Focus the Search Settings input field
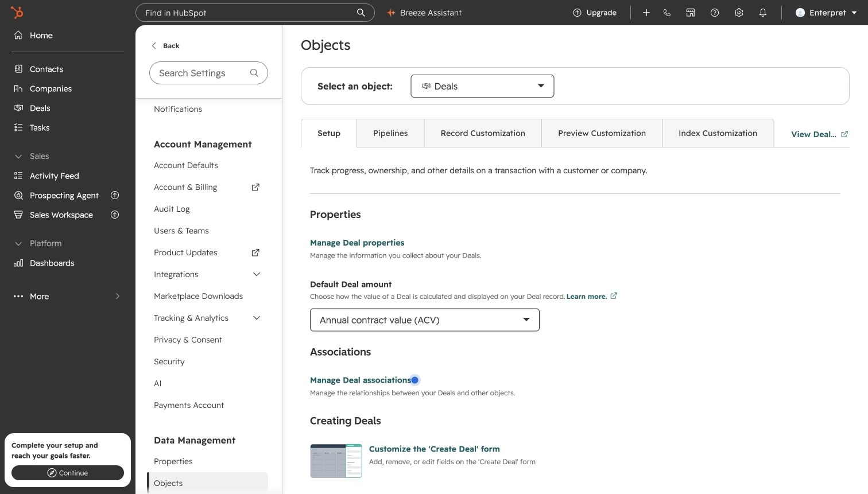The height and width of the screenshot is (494, 868). click(208, 73)
